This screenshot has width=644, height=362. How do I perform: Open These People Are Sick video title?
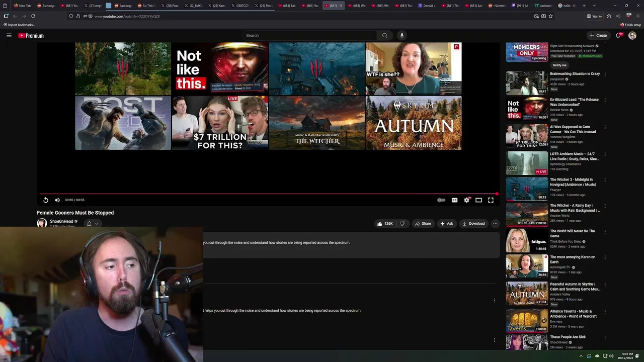click(x=568, y=337)
